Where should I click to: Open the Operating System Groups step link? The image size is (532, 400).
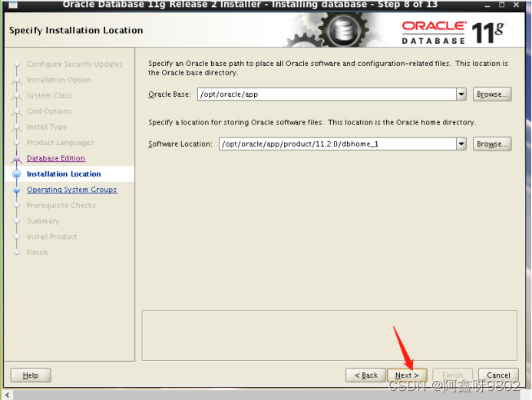coord(72,190)
